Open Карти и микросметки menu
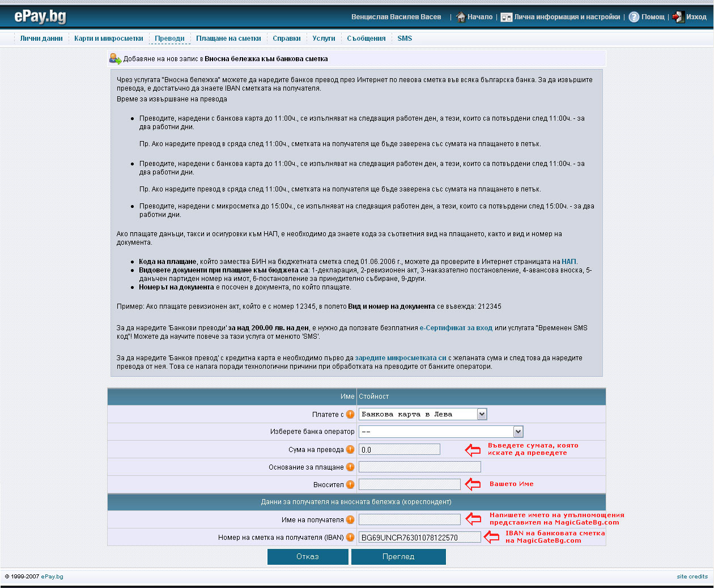 click(109, 39)
